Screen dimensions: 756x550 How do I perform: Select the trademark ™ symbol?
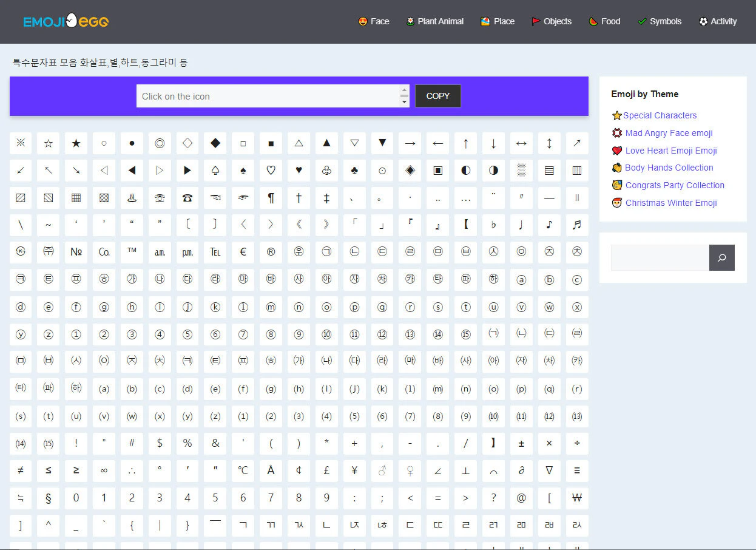pos(132,252)
